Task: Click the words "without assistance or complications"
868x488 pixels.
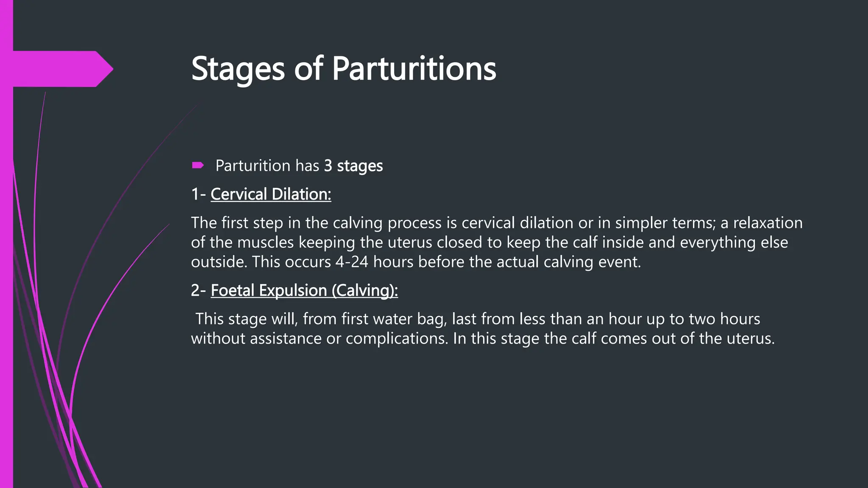Action: [x=319, y=338]
